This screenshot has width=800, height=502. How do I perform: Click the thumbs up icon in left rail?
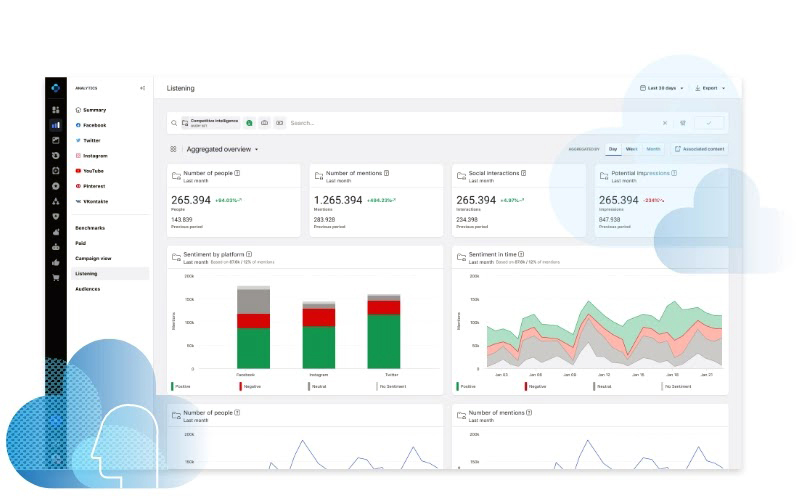pyautogui.click(x=56, y=262)
